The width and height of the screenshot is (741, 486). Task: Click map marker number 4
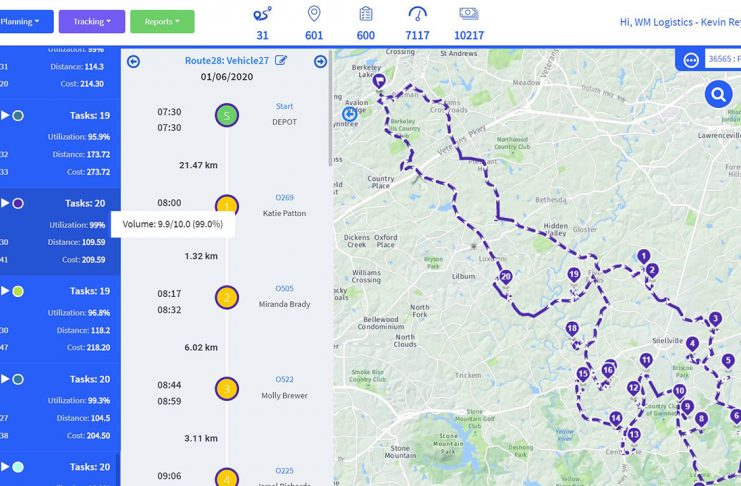tap(692, 345)
